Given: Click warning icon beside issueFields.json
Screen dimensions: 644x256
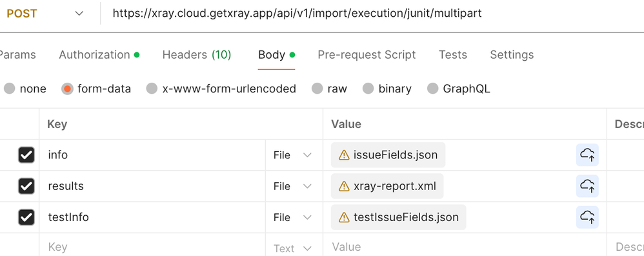Looking at the screenshot, I should tap(344, 155).
